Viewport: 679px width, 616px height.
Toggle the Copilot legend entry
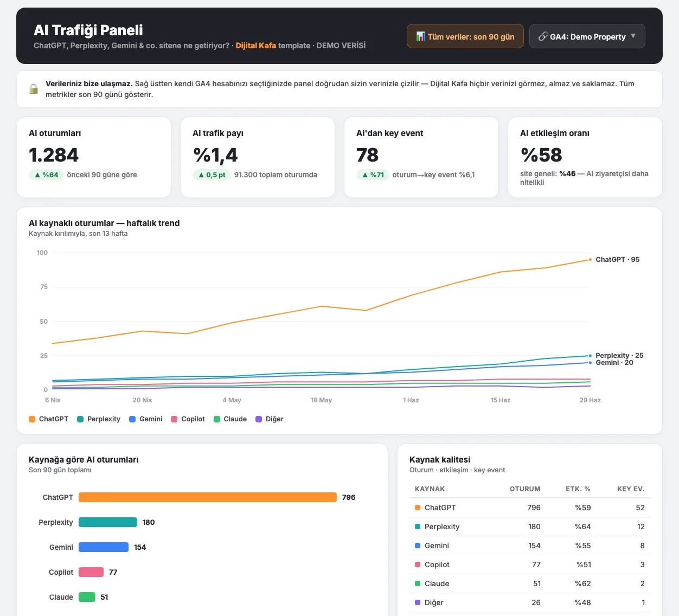[x=188, y=419]
